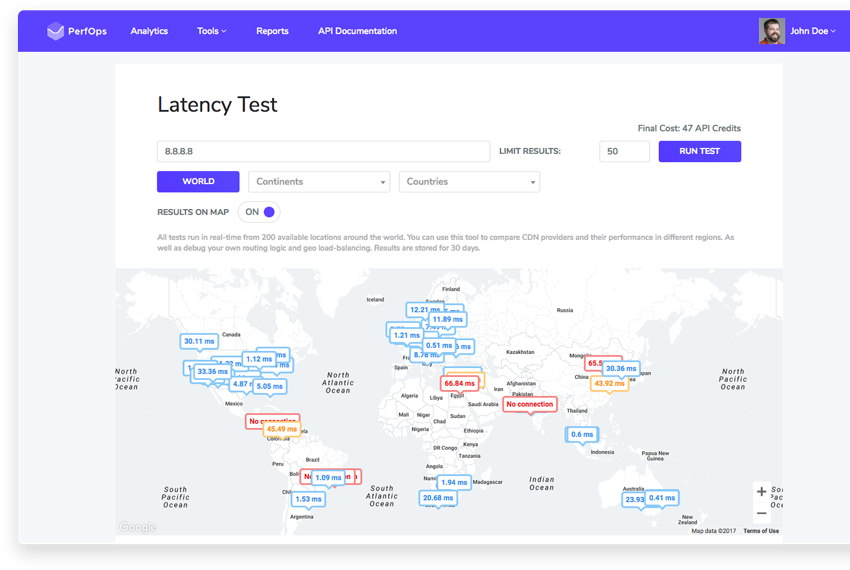Go to API Documentation
This screenshot has width=850, height=570.
tap(357, 31)
